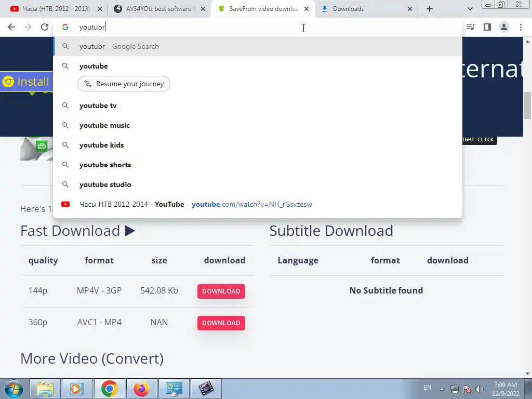The height and width of the screenshot is (399, 532).
Task: Open the Action Center flag icon
Action: coord(467,389)
